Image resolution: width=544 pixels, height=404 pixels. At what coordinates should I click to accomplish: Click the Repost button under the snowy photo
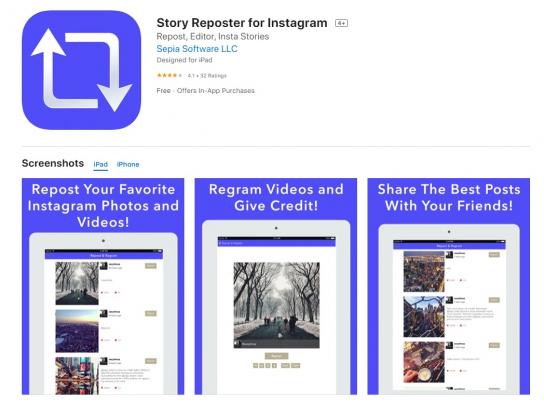(277, 356)
